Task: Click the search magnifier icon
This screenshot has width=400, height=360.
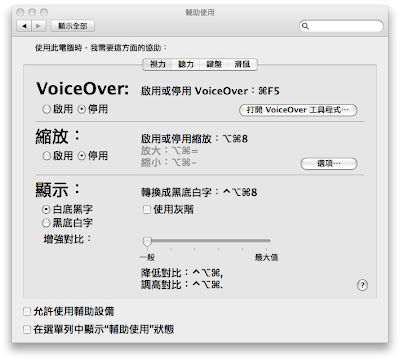Action: click(305, 26)
